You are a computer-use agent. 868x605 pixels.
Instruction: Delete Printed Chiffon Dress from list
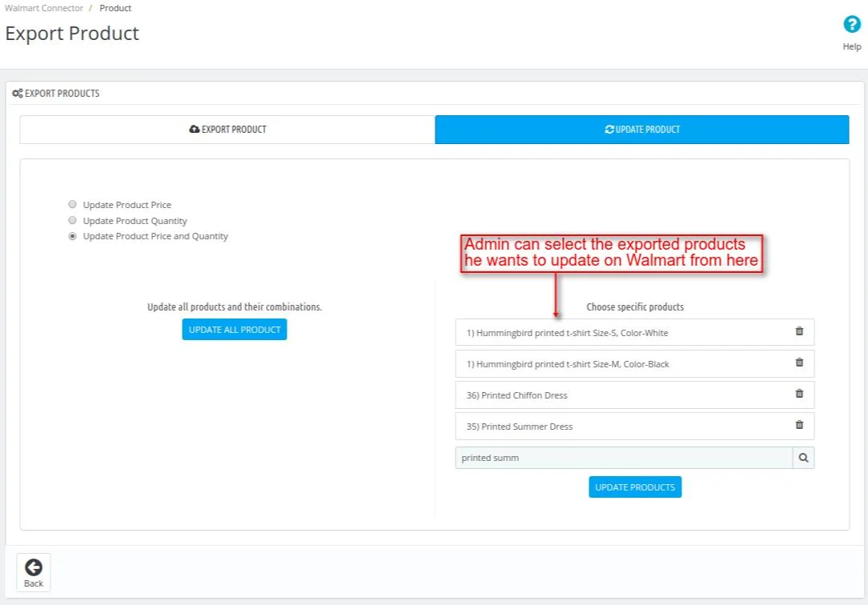point(799,394)
